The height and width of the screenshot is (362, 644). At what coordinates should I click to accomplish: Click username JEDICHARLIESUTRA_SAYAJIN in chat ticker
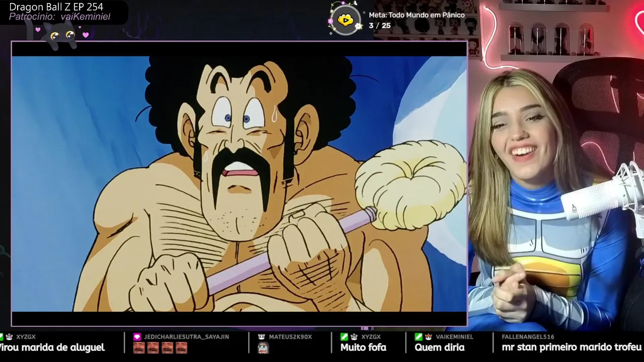(186, 337)
